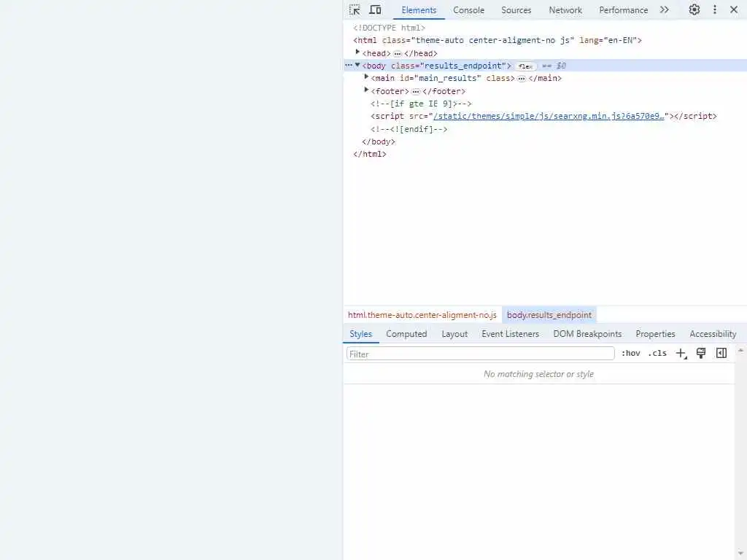Screen dimensions: 747x560
Task: Open the Event Listeners tab
Action: [510, 334]
